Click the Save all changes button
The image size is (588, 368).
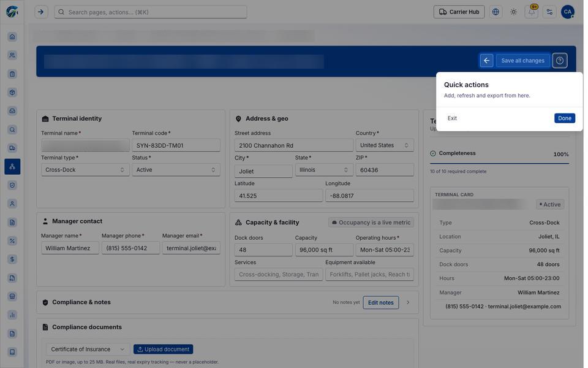pos(522,61)
